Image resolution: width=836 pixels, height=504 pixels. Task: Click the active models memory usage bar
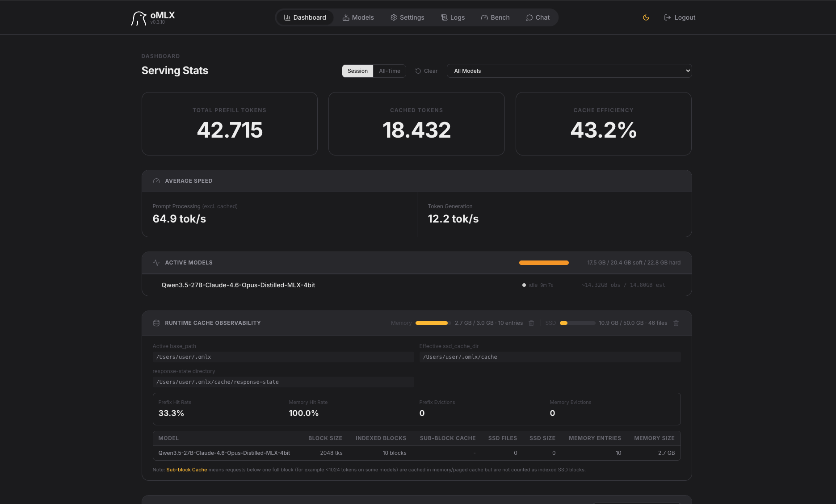pyautogui.click(x=544, y=263)
